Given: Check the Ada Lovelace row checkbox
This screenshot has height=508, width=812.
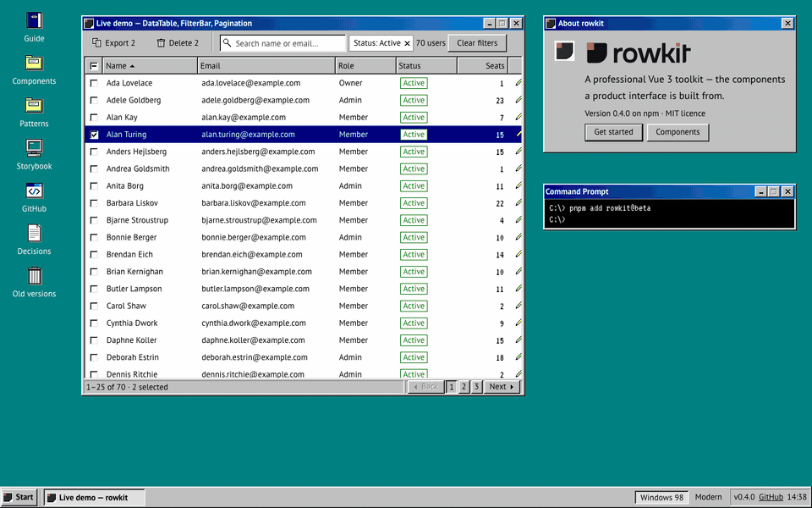Looking at the screenshot, I should [x=94, y=83].
